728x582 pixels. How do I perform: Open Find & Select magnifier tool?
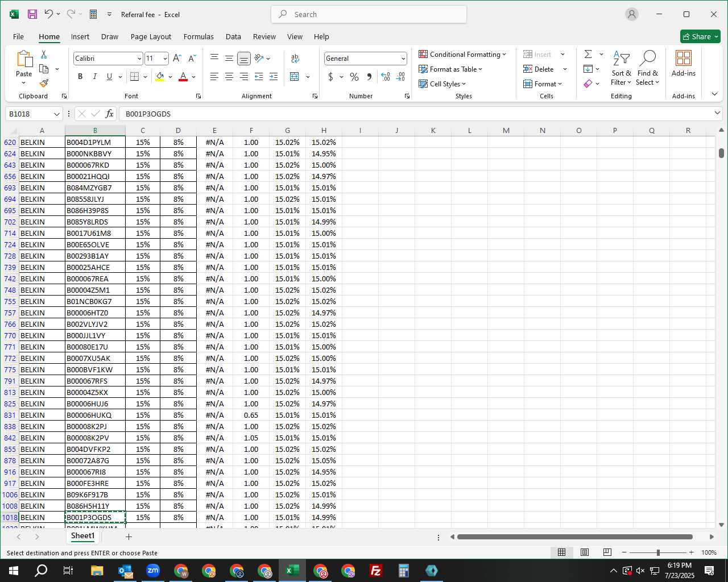(x=648, y=68)
